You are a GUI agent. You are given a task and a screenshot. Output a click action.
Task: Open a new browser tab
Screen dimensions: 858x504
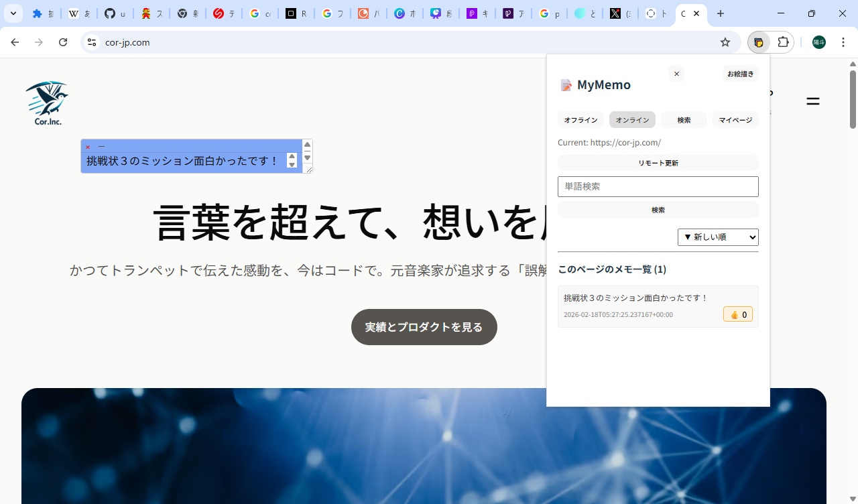(x=721, y=13)
